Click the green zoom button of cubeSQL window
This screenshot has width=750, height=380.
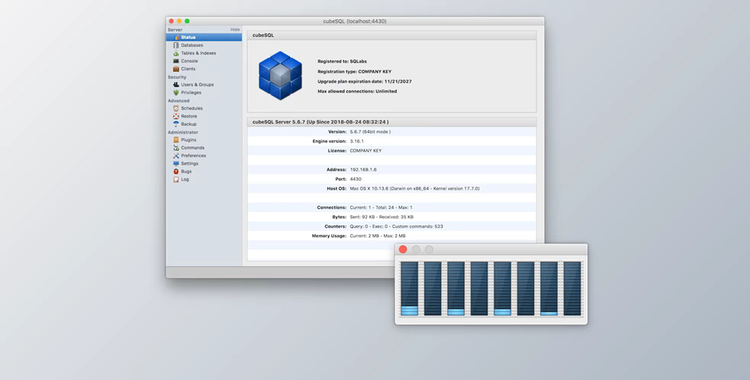pyautogui.click(x=187, y=21)
